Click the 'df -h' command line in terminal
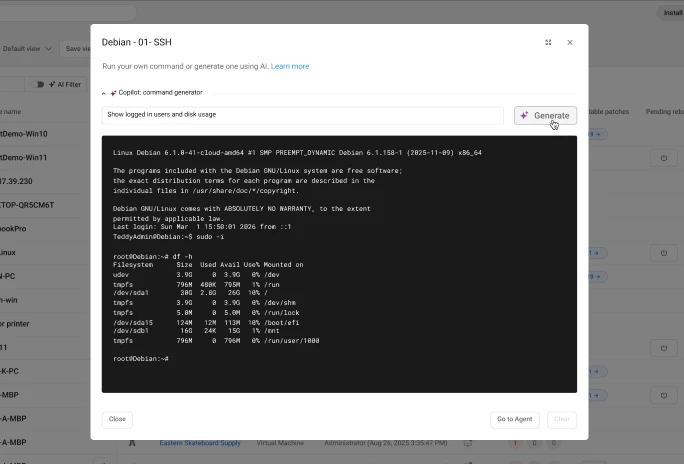The width and height of the screenshot is (684, 464). [x=153, y=256]
